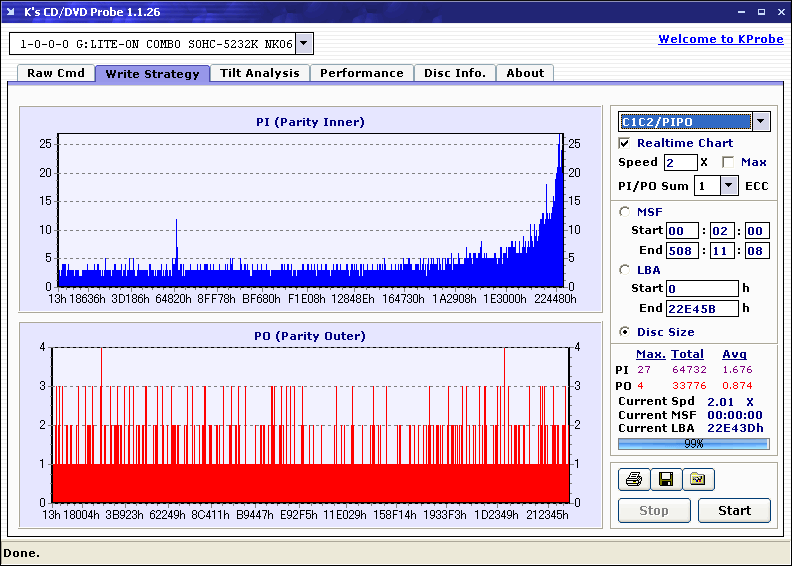Expand the C1C2/PIPO test type dropdown

tap(760, 122)
